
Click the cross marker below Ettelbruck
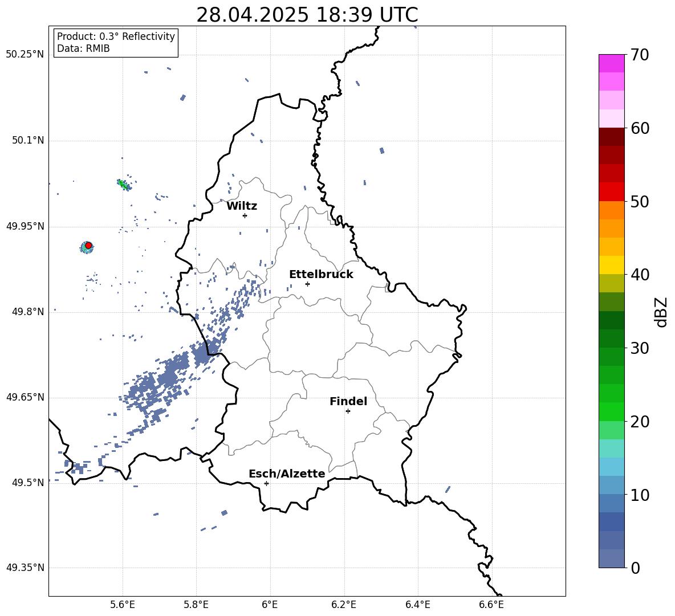(307, 284)
